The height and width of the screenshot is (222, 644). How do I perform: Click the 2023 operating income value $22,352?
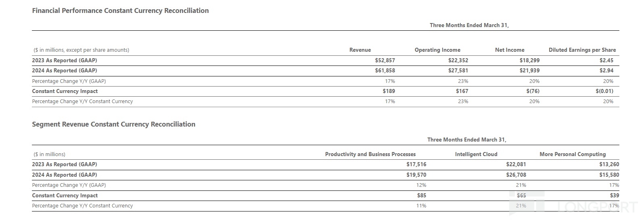pos(458,60)
